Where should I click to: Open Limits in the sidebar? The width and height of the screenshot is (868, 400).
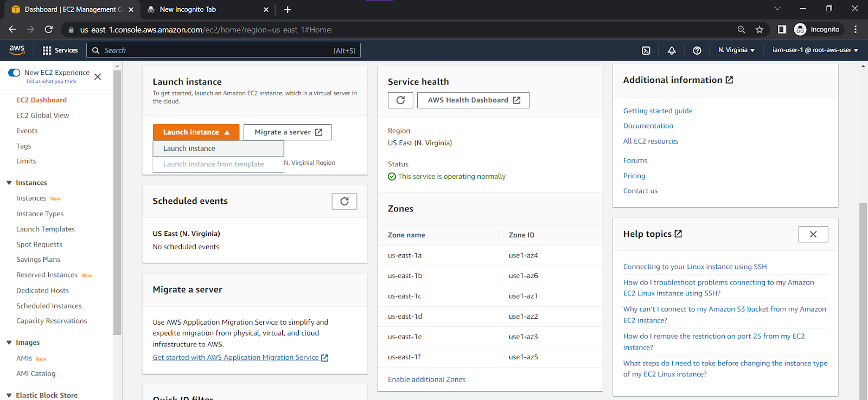point(26,161)
